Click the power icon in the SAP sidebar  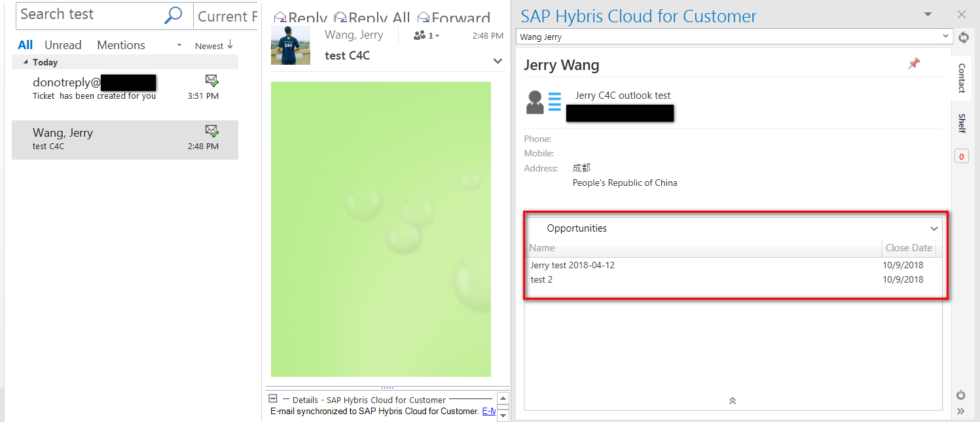(x=961, y=395)
